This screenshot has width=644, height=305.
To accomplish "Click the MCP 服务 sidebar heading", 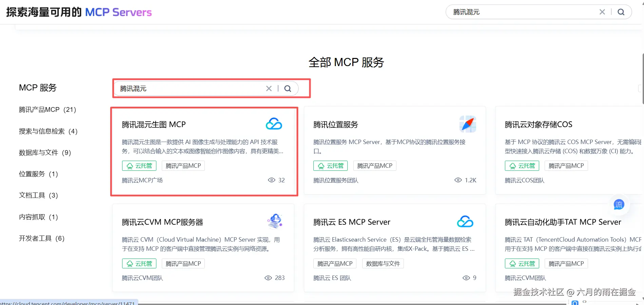I will (38, 87).
